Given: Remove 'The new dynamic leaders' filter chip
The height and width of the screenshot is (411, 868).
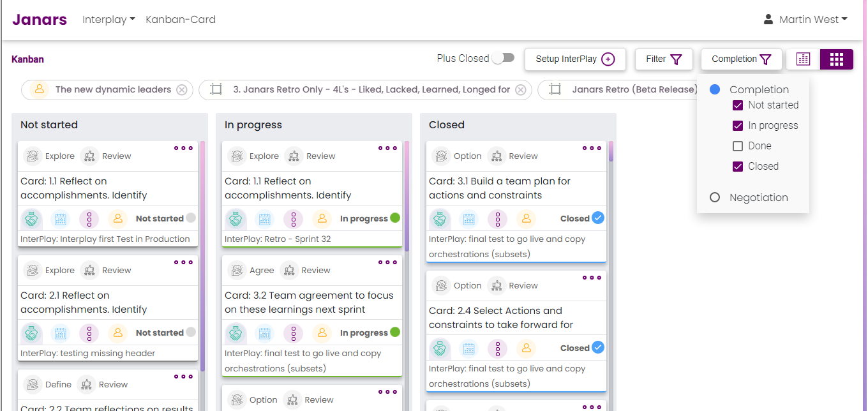Looking at the screenshot, I should tap(182, 90).
